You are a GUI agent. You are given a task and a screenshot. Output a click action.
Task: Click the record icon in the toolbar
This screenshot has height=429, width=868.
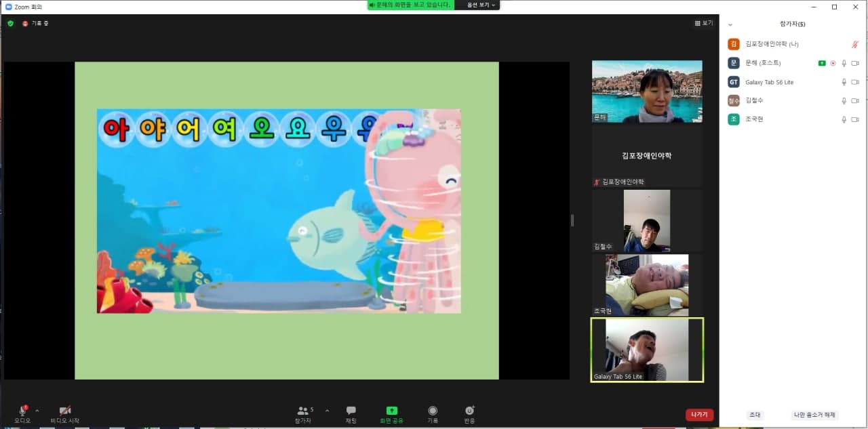point(433,411)
